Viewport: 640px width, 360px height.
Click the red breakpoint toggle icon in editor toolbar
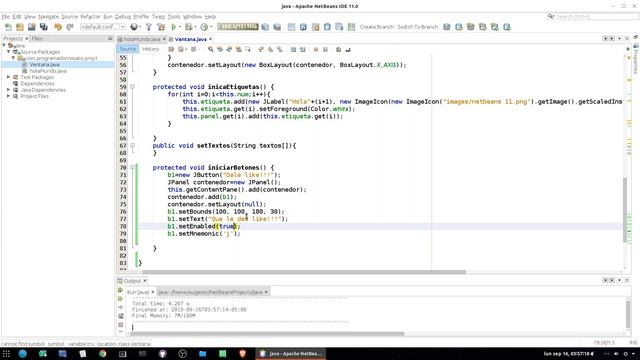pyautogui.click(x=316, y=49)
